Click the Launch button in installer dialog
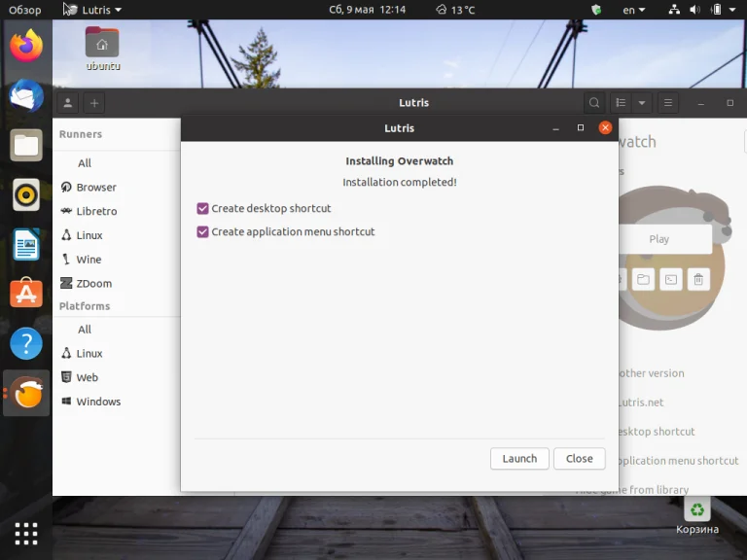The height and width of the screenshot is (560, 747). 519,459
